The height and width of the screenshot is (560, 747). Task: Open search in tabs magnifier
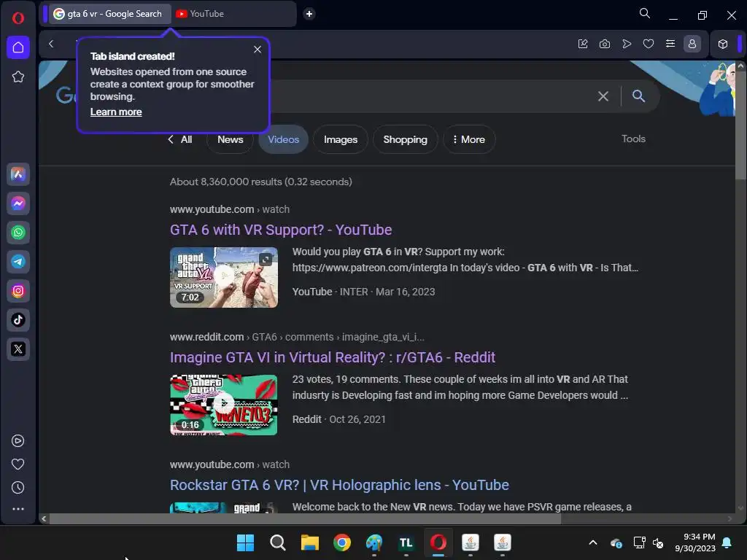[645, 13]
